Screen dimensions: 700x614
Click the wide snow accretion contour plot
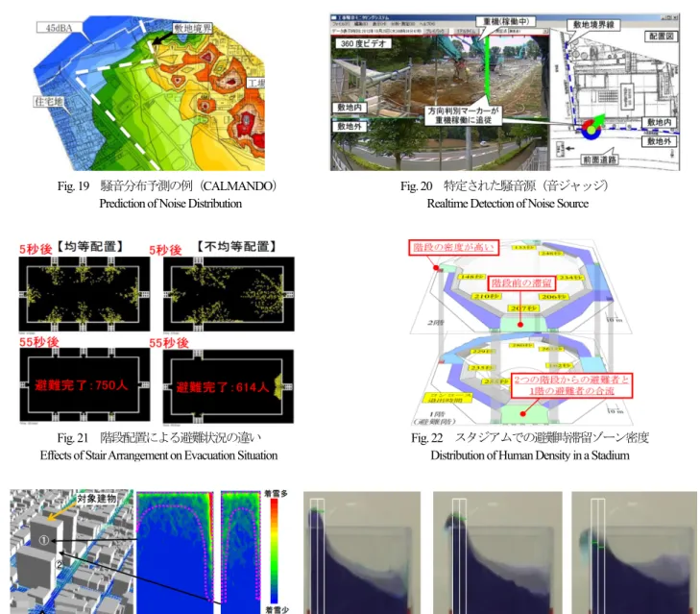tap(175, 553)
